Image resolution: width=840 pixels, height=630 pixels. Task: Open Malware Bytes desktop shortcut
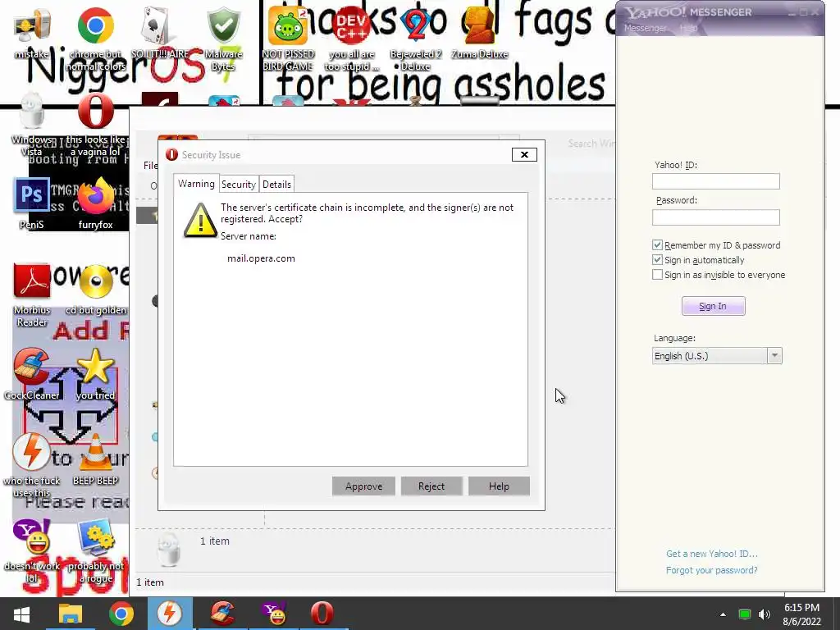[x=223, y=38]
